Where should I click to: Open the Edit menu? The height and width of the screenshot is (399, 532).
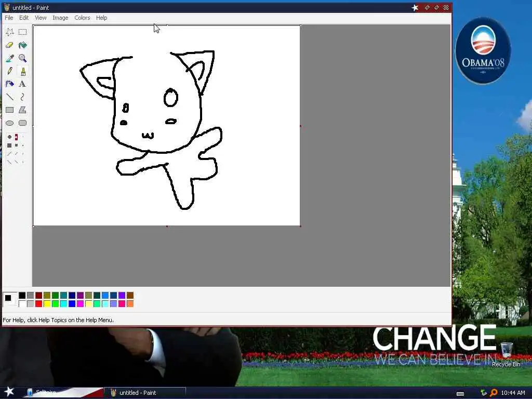[24, 18]
